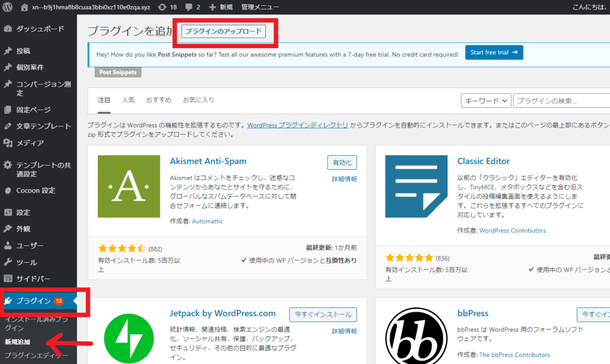The height and width of the screenshot is (364, 610).
Task: Click the plus icon beside 新規
Action: (x=213, y=7)
